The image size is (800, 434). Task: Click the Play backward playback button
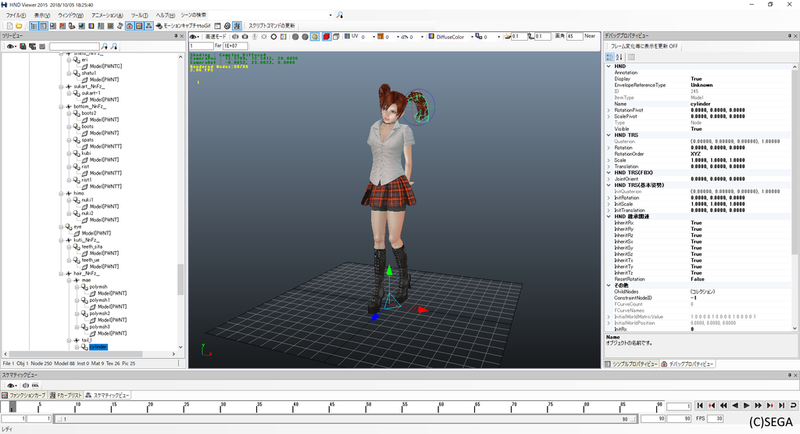[735, 406]
